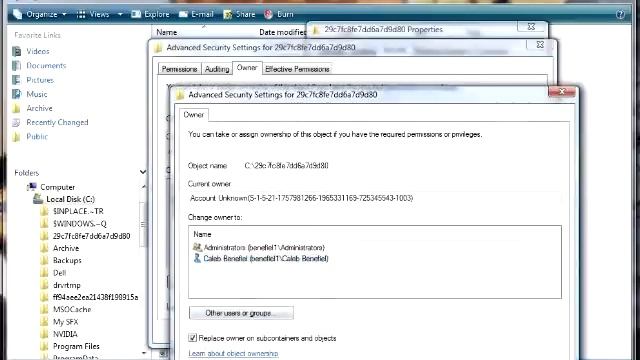Click the Burn toolbar button
Image resolution: width=640 pixels, height=360 pixels.
click(x=279, y=14)
